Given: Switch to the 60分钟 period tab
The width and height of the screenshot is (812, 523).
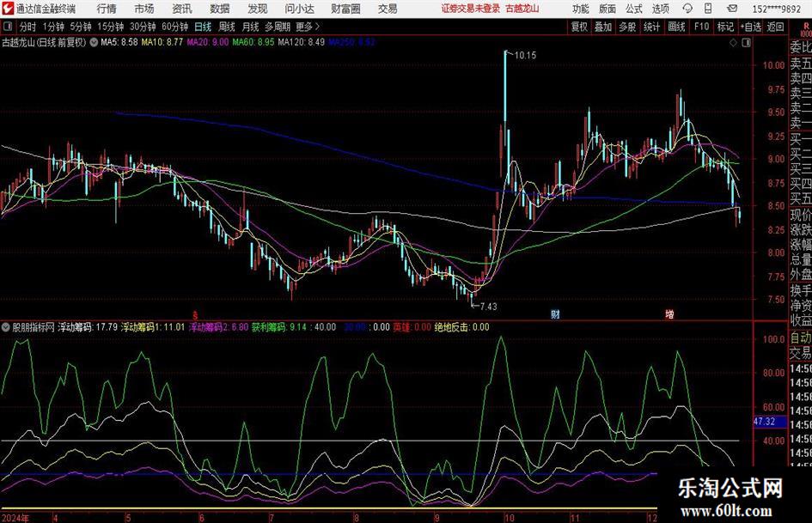Looking at the screenshot, I should tap(174, 27).
